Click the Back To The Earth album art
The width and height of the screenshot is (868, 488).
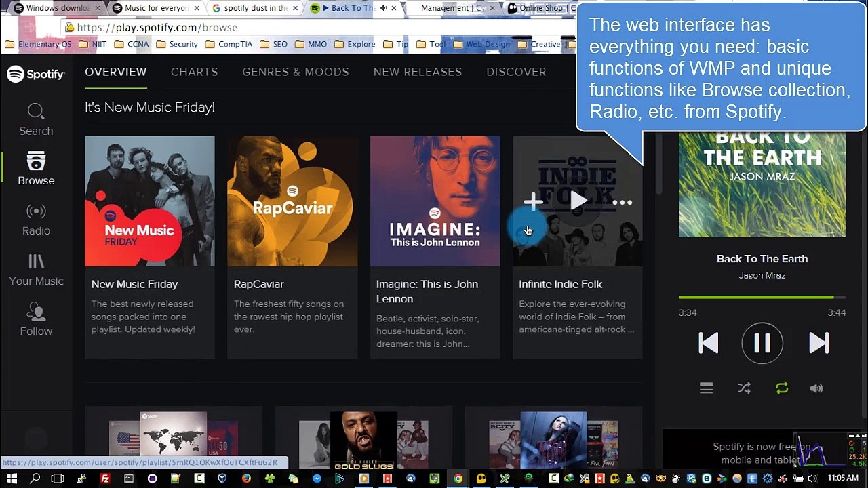point(762,186)
